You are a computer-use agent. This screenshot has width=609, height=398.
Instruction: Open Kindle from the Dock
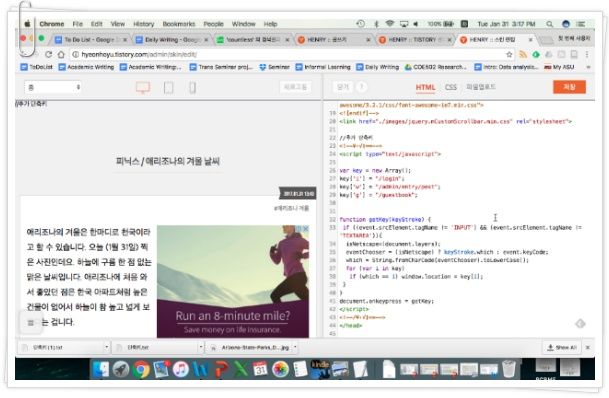point(320,369)
